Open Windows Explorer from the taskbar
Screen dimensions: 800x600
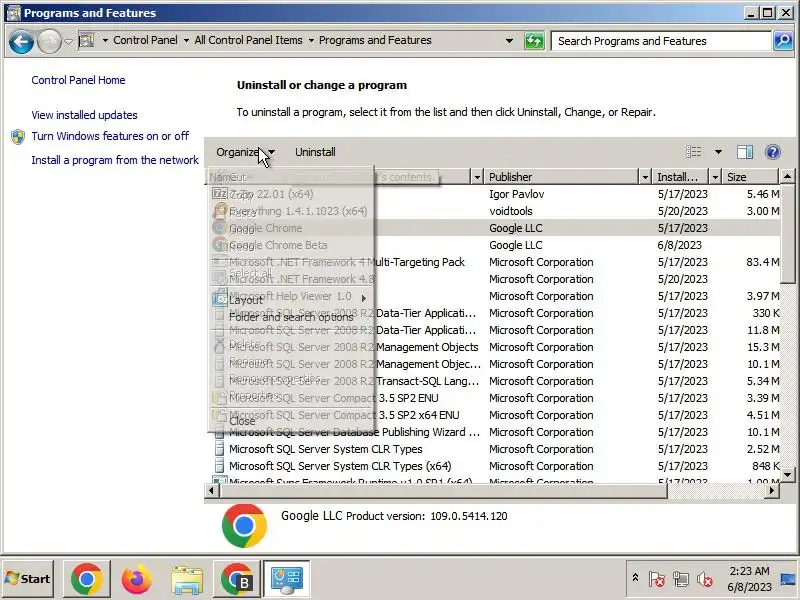pos(187,579)
